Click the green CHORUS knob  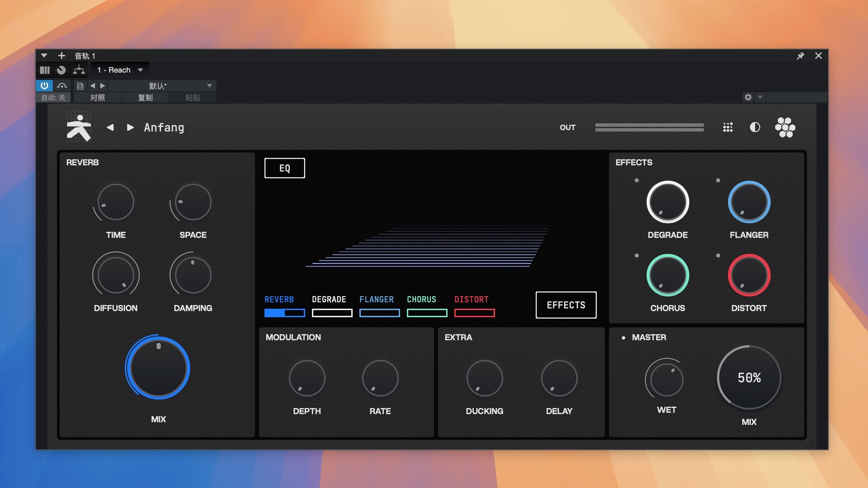pyautogui.click(x=668, y=275)
